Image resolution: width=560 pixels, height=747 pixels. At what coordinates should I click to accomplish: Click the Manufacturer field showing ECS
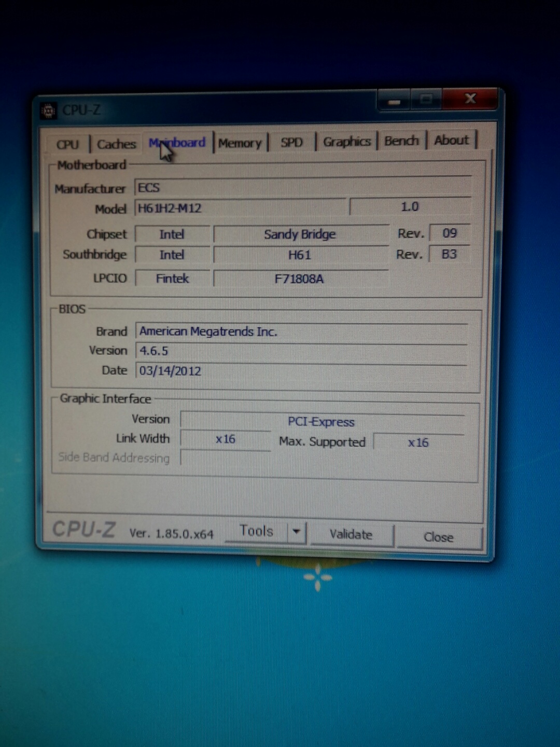click(303, 186)
